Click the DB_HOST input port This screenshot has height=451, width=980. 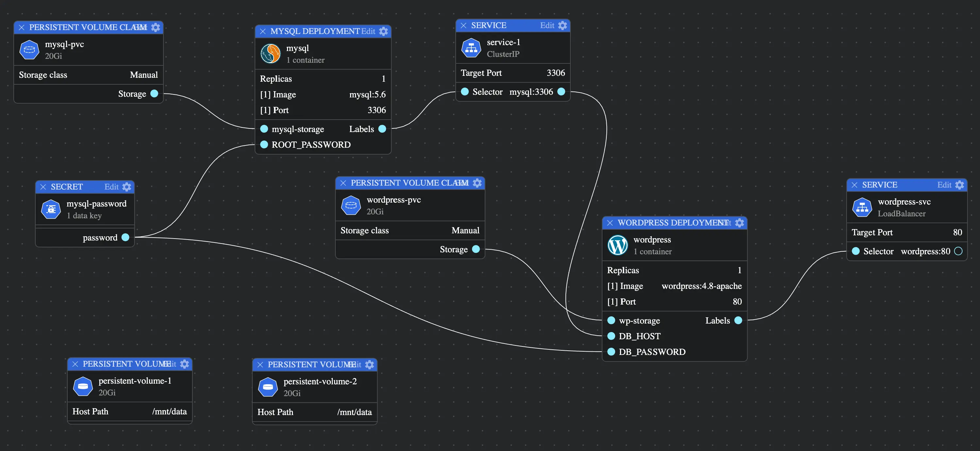point(611,336)
